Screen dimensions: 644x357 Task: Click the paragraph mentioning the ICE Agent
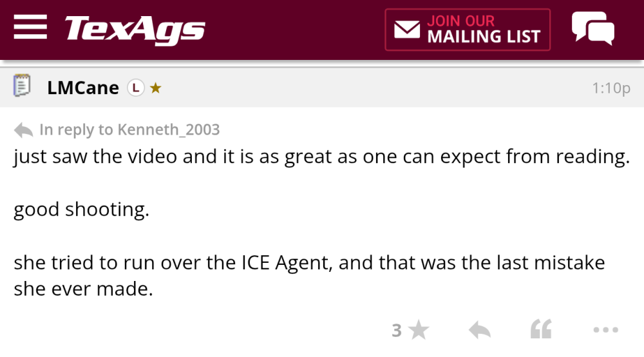coord(309,276)
